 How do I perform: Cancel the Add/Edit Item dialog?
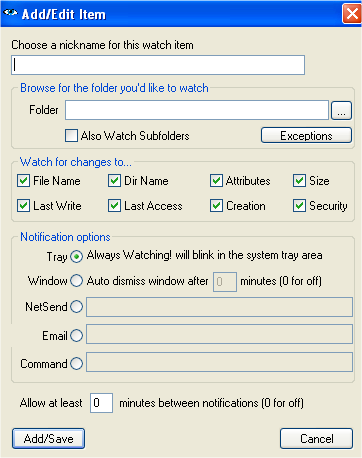point(316,439)
